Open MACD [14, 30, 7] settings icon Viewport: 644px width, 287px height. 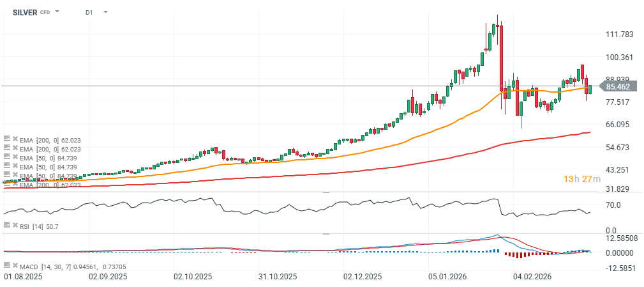(x=6, y=265)
